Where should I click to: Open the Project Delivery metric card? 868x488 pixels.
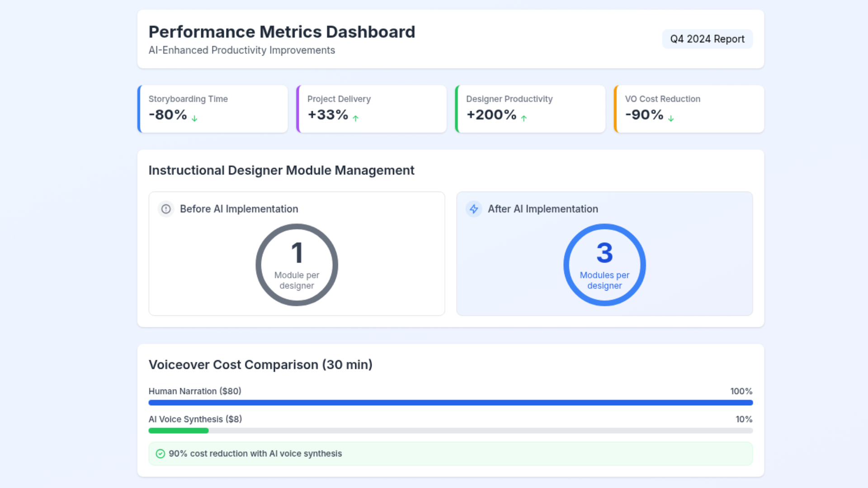tap(372, 109)
